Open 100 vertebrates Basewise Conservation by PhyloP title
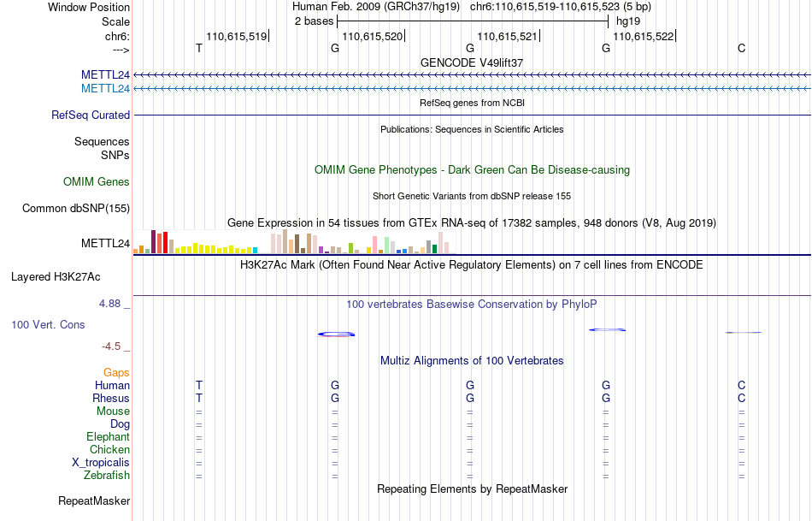 click(472, 305)
